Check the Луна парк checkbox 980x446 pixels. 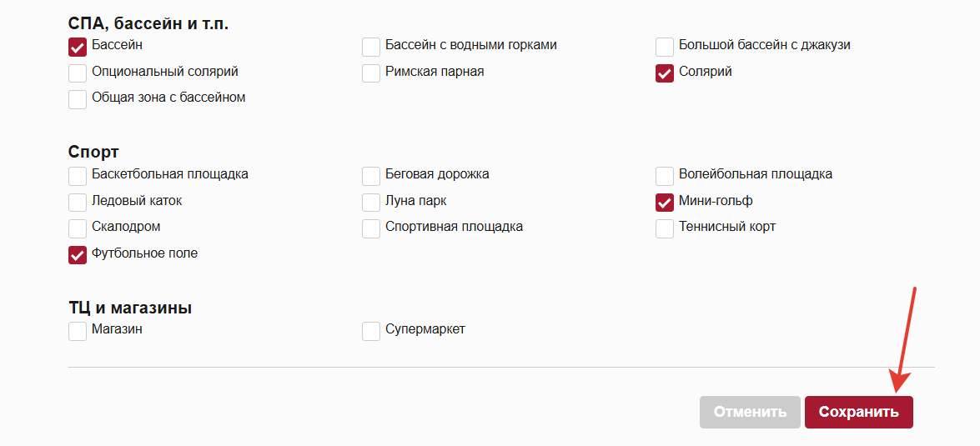coord(371,203)
